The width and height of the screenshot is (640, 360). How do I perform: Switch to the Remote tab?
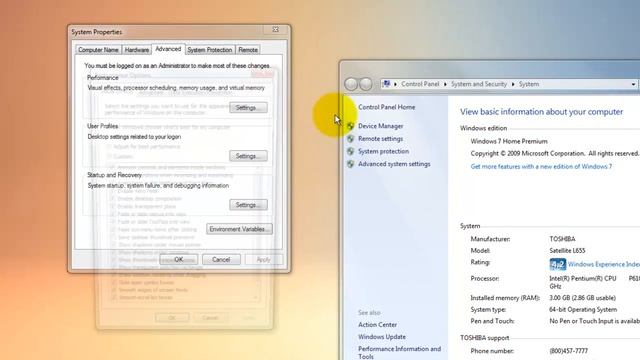coord(248,50)
